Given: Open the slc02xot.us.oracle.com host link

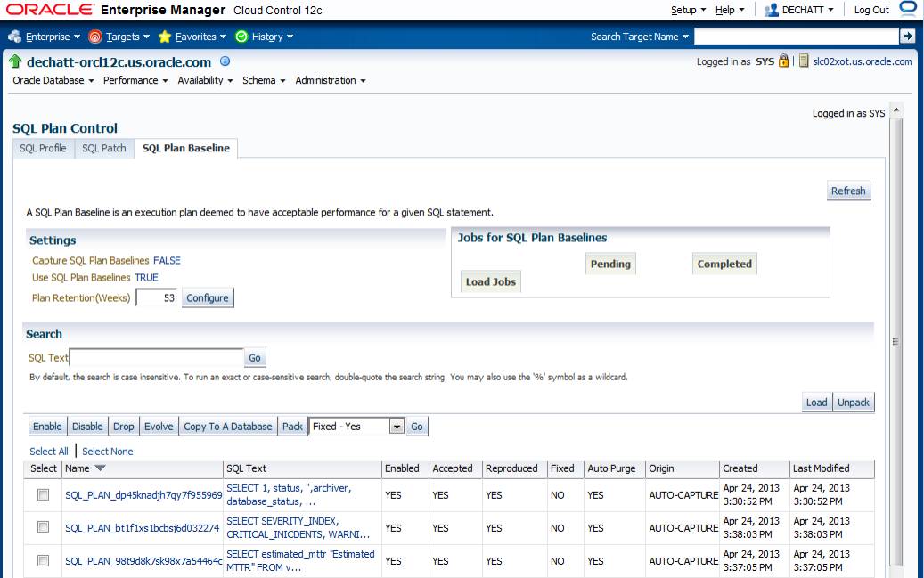Looking at the screenshot, I should point(863,61).
